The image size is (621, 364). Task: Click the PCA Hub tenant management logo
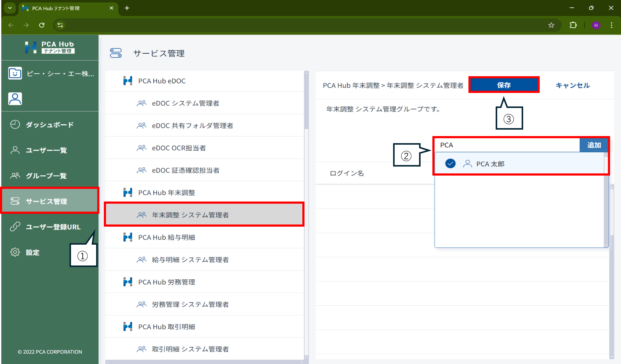coord(50,47)
